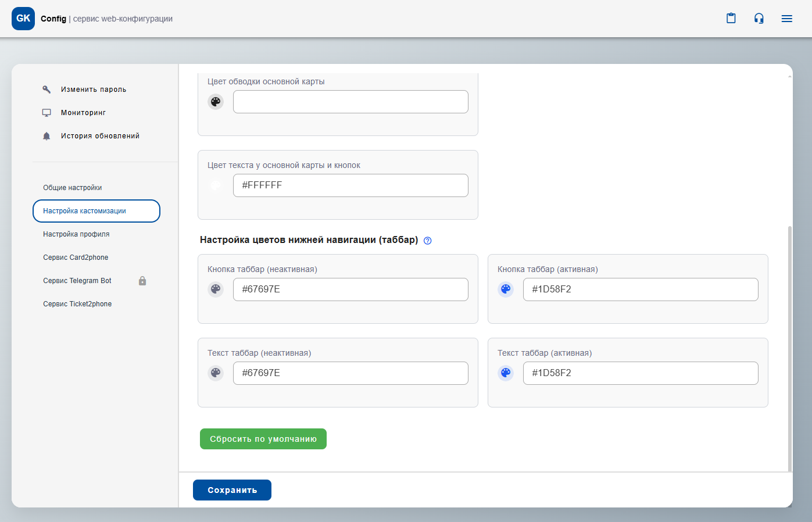Open palette picker for main card border color
Image resolution: width=812 pixels, height=522 pixels.
coord(216,102)
